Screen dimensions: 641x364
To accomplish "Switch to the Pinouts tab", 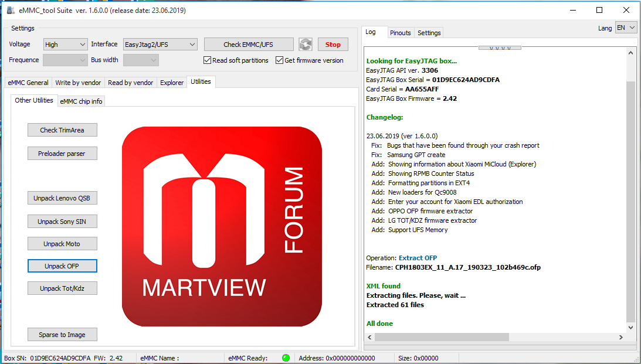I will (x=400, y=33).
